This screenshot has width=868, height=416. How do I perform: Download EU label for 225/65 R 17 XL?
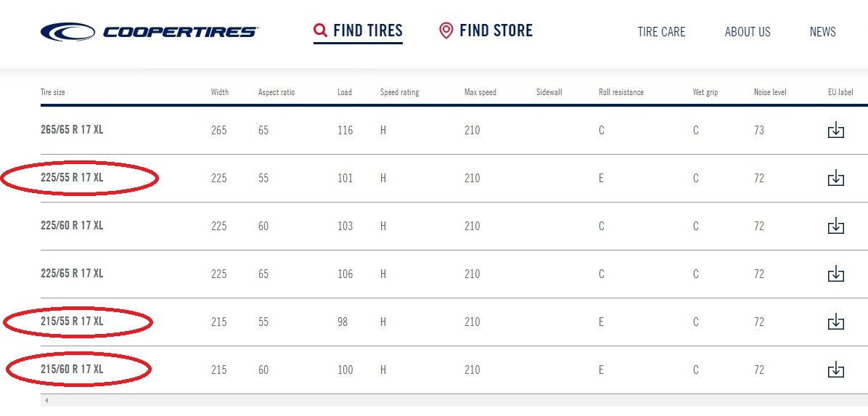[835, 274]
